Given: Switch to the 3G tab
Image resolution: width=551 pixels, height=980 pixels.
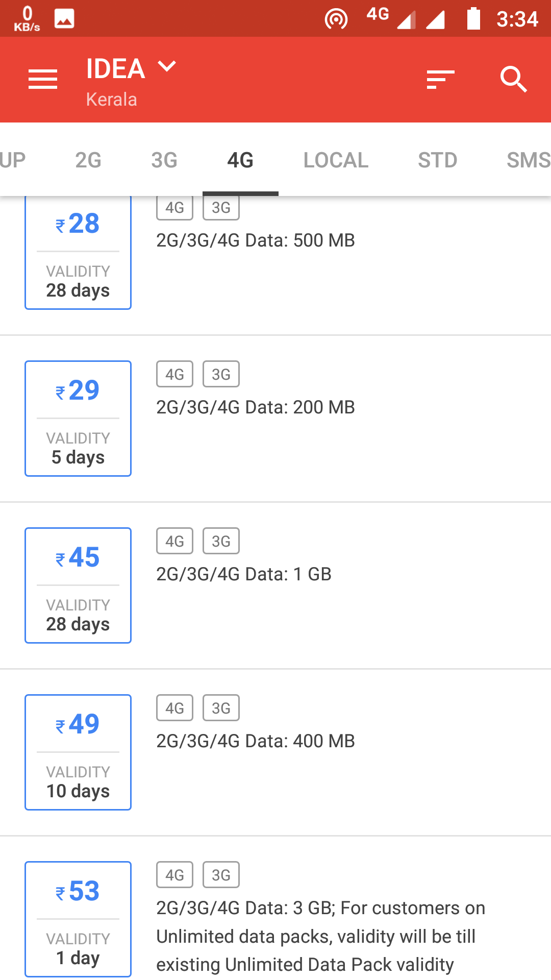Looking at the screenshot, I should [x=164, y=160].
